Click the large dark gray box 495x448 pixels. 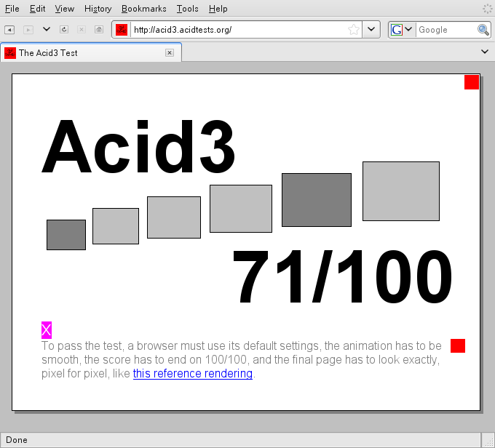(x=317, y=200)
